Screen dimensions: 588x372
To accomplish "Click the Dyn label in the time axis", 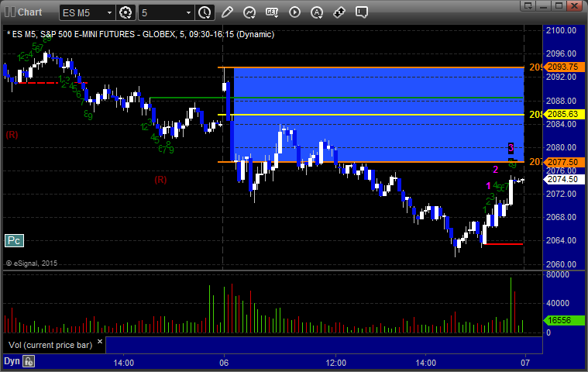I will point(12,361).
